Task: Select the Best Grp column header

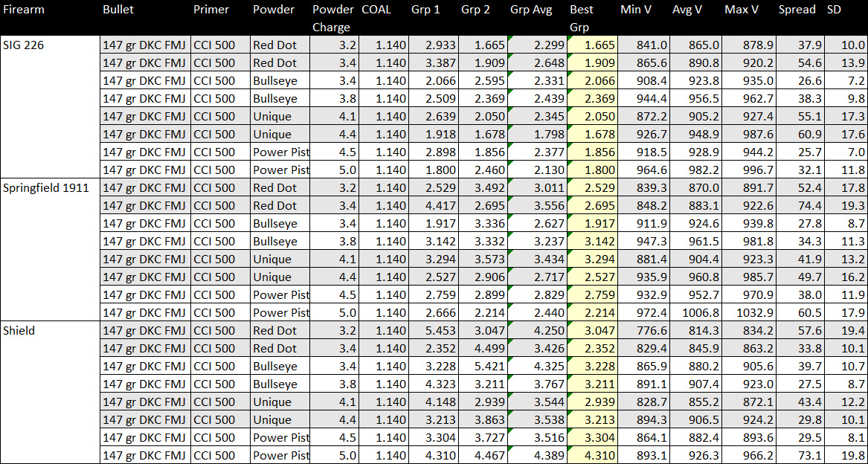Action: coord(581,18)
